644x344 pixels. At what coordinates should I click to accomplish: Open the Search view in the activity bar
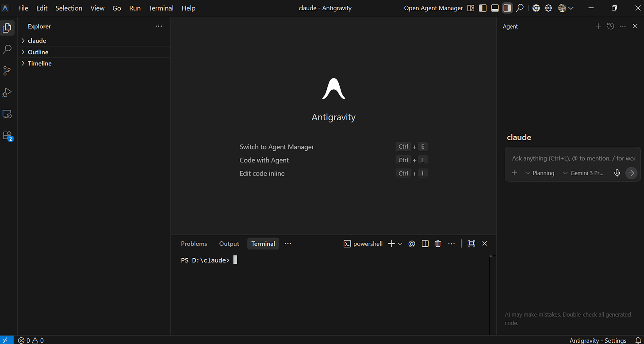[x=7, y=50]
